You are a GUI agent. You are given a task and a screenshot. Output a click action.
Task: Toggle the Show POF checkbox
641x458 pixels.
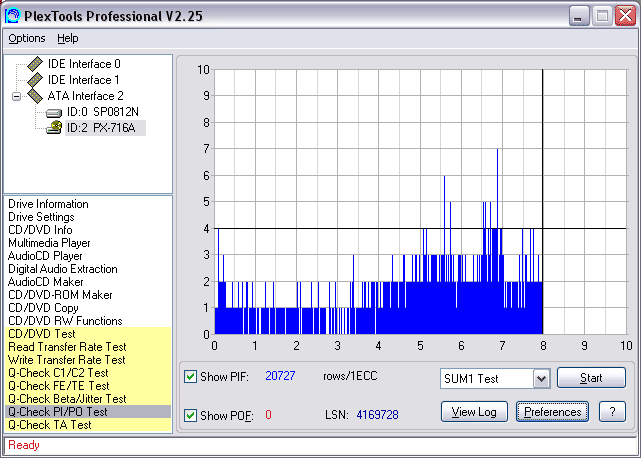(190, 415)
